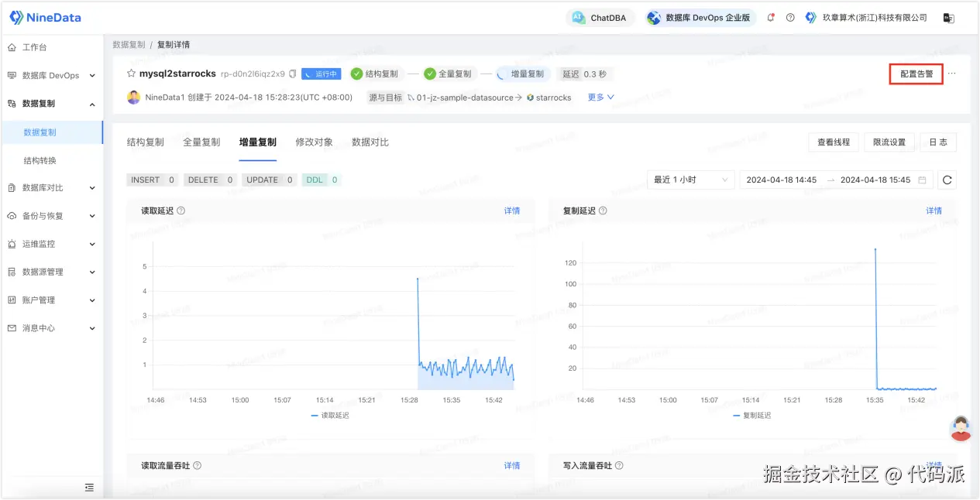Expand 运维监控 sidebar menu
Image resolution: width=980 pixels, height=500 pixels.
pyautogui.click(x=52, y=244)
